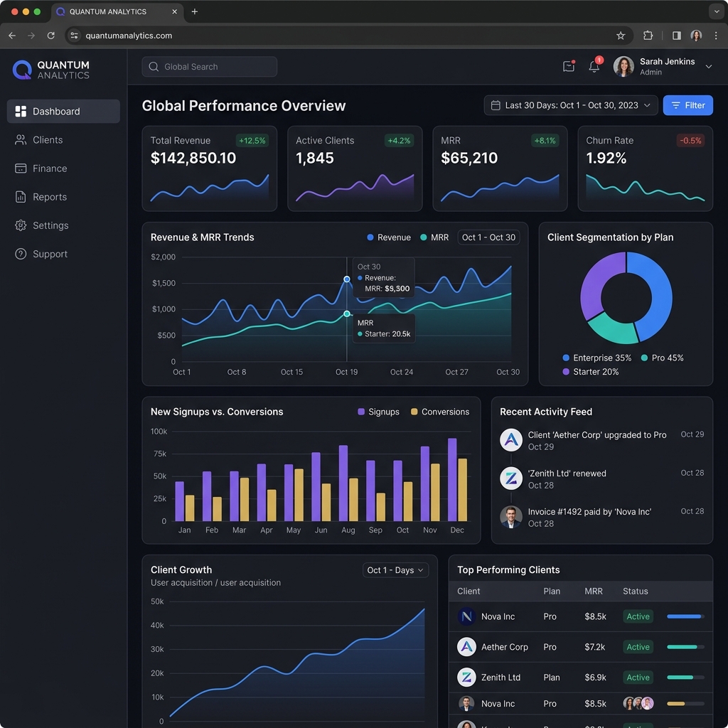Screen dimensions: 728x728
Task: Click the +12.5% revenue change badge
Action: click(x=252, y=141)
